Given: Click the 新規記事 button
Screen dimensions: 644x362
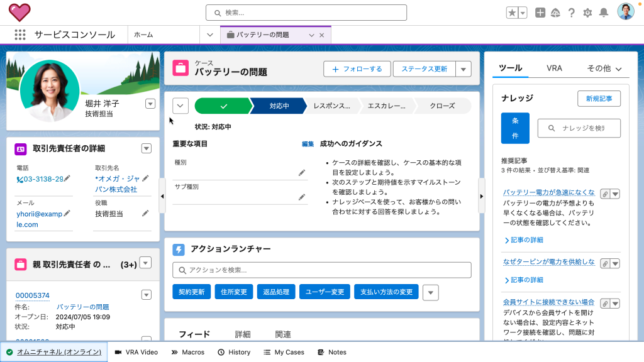Looking at the screenshot, I should [599, 99].
